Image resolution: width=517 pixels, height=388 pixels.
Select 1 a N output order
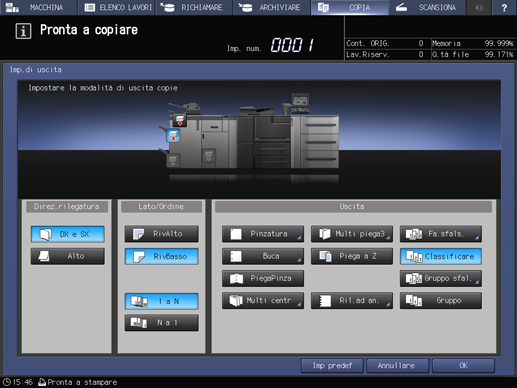[x=162, y=301]
